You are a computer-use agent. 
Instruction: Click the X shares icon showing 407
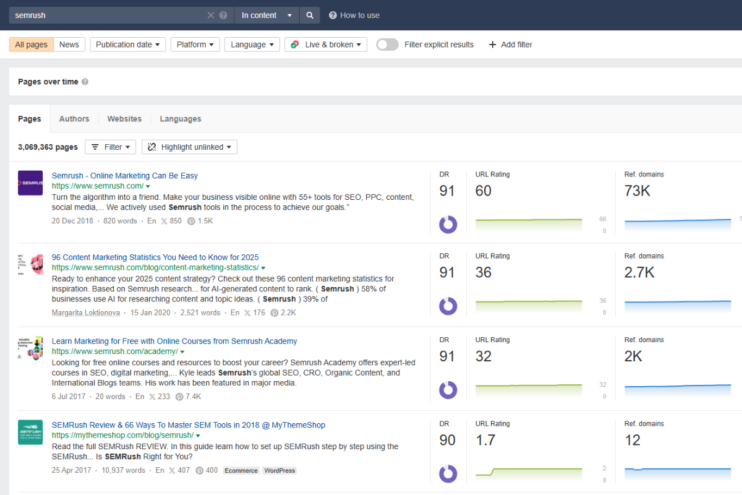coord(172,470)
